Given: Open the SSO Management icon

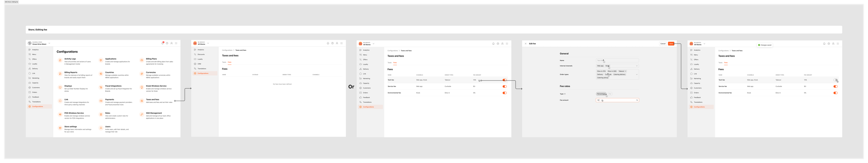Looking at the screenshot, I should (142, 115).
